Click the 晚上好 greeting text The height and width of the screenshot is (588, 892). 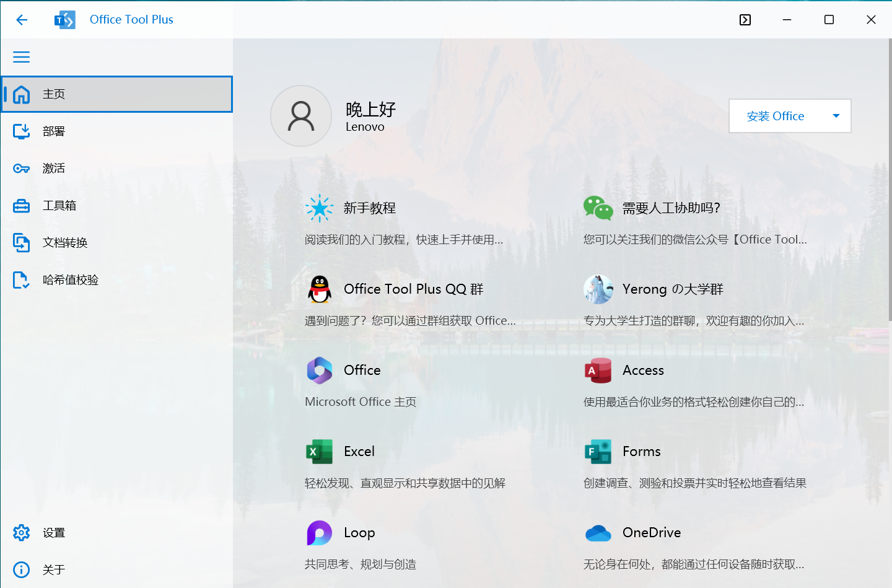(x=371, y=110)
